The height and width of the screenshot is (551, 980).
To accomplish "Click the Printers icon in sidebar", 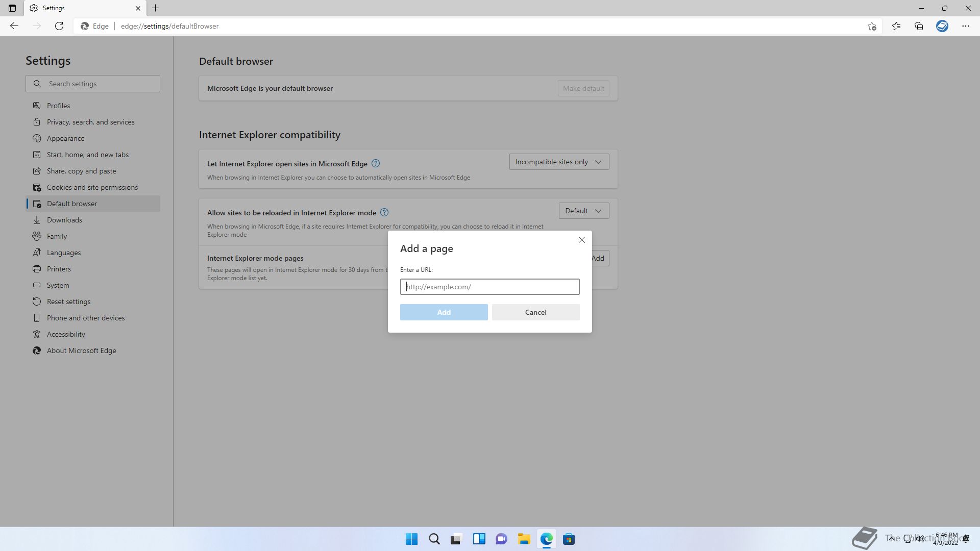I will point(37,269).
